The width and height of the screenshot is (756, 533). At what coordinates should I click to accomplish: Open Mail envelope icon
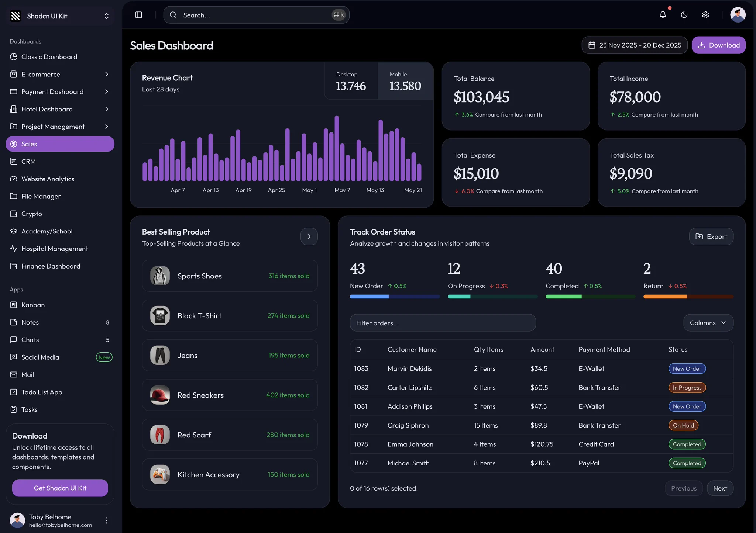coord(14,374)
